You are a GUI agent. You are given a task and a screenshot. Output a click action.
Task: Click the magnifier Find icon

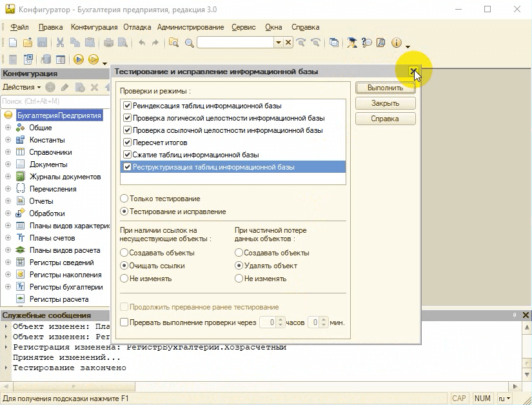[190, 43]
